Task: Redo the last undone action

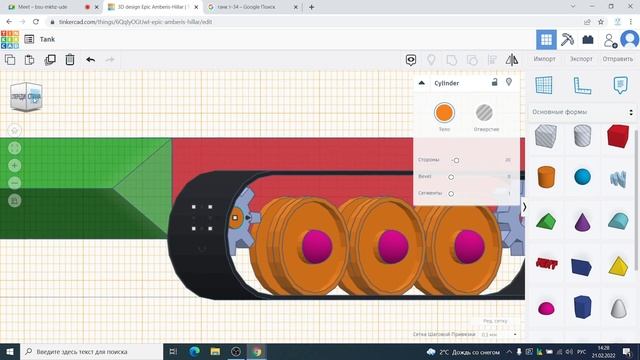Action: click(110, 60)
